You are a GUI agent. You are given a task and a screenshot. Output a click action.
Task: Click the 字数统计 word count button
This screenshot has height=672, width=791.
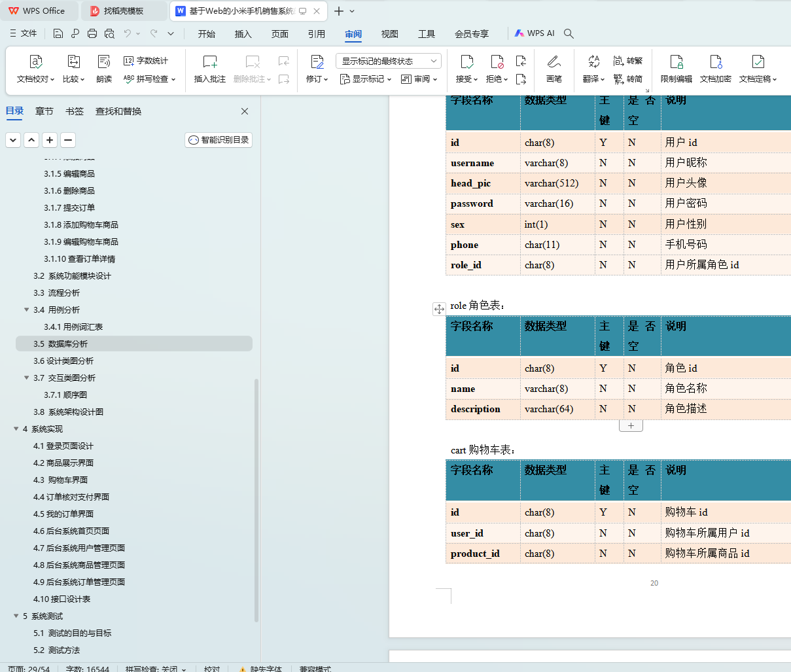point(146,61)
